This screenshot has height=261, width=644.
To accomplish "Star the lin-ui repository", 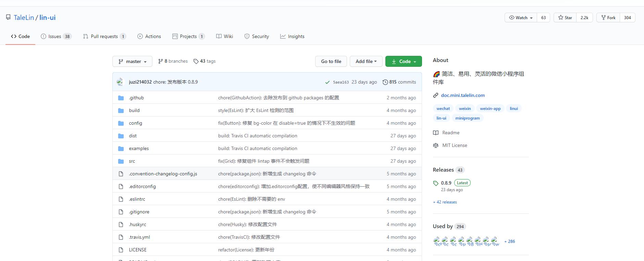I will 565,17.
